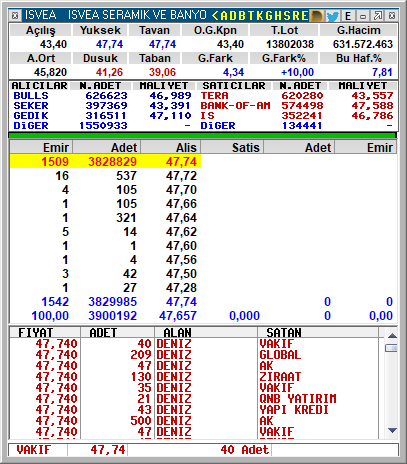This screenshot has width=407, height=464.
Task: Select highlighted bid quantity 3828829
Action: [x=112, y=162]
